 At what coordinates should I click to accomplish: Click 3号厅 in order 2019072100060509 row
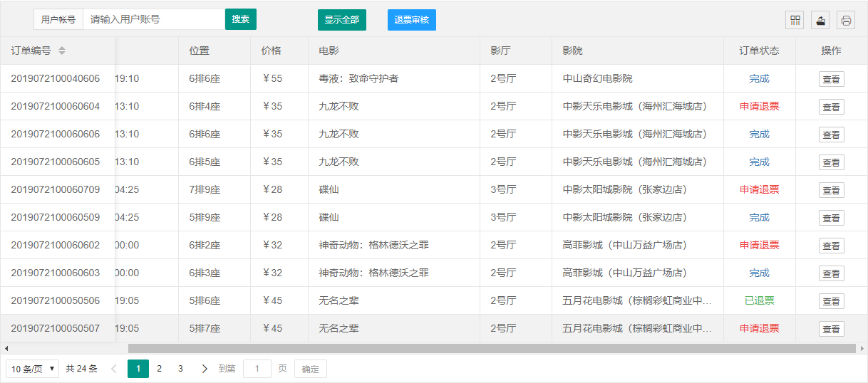tap(503, 217)
